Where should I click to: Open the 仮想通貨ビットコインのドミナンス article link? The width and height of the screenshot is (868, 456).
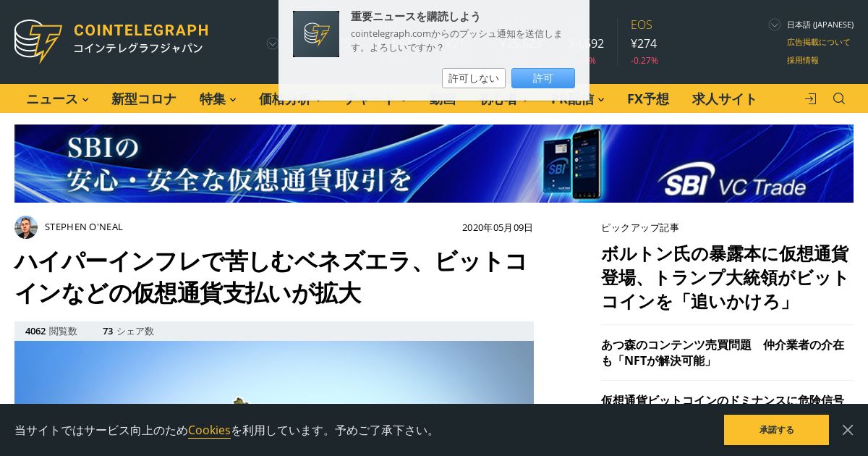tap(723, 400)
